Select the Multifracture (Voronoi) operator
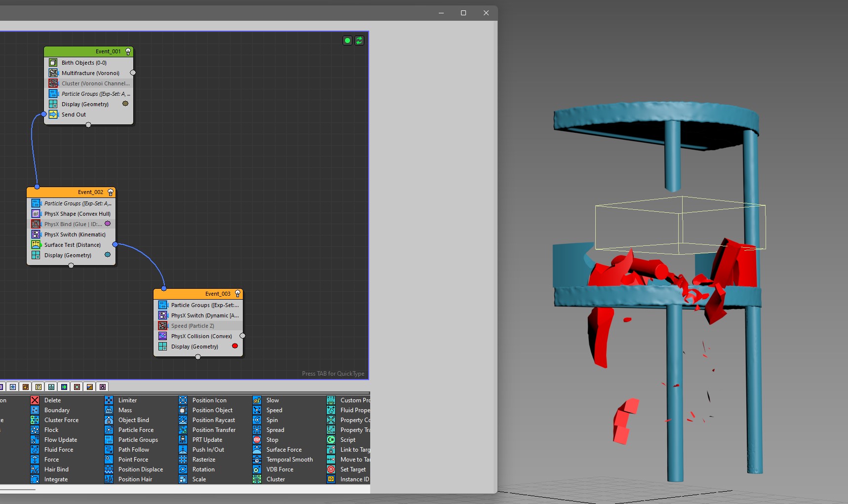 click(90, 73)
